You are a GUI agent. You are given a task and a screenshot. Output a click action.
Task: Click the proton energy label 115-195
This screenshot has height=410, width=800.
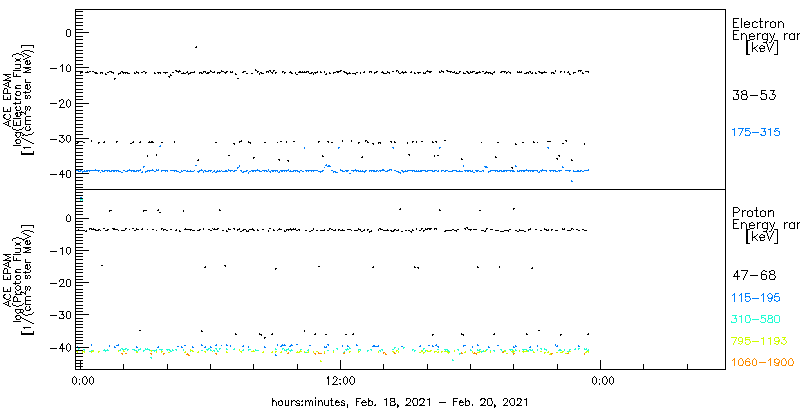coord(756,298)
